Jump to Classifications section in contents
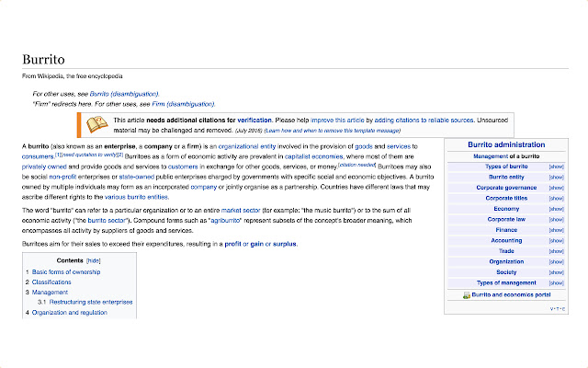The width and height of the screenshot is (588, 368). [51, 282]
